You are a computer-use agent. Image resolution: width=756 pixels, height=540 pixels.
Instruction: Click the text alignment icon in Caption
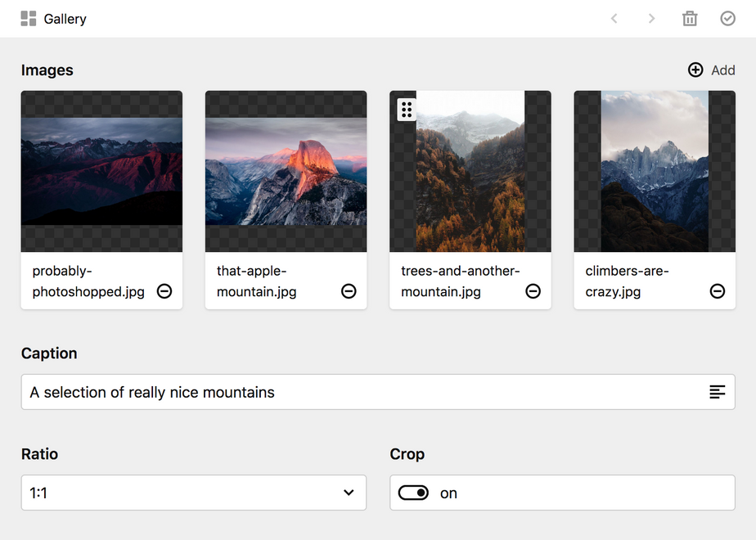coord(717,392)
